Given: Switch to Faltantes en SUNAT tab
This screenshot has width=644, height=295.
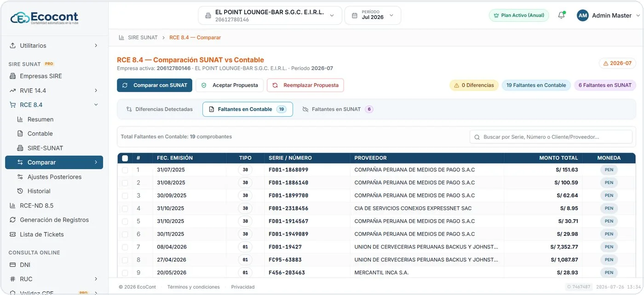Looking at the screenshot, I should point(338,109).
